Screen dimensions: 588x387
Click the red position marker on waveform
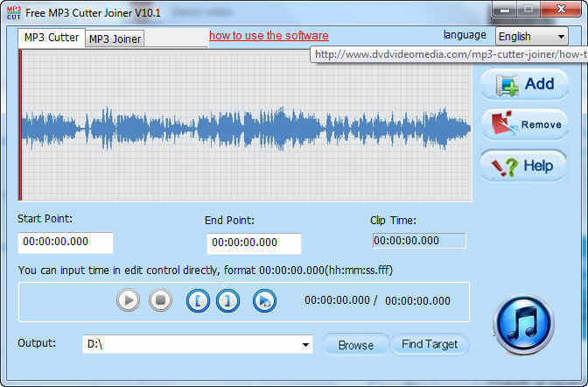click(20, 125)
